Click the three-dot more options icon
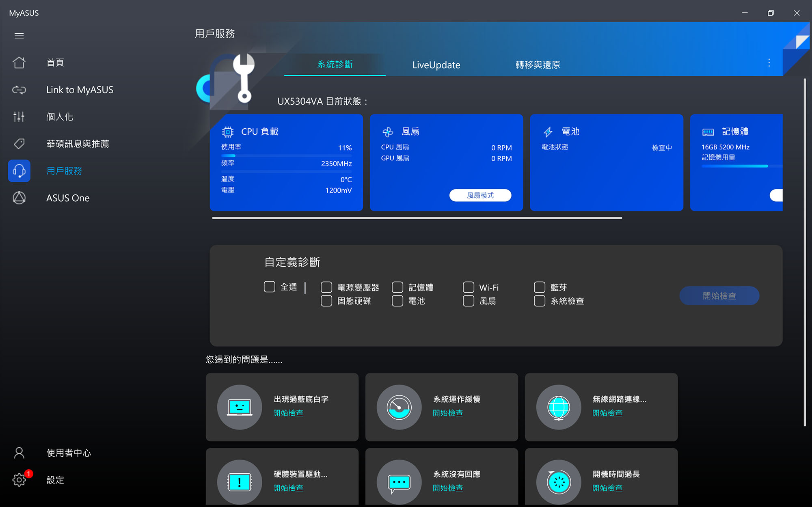Viewport: 812px width, 507px height. click(x=769, y=63)
